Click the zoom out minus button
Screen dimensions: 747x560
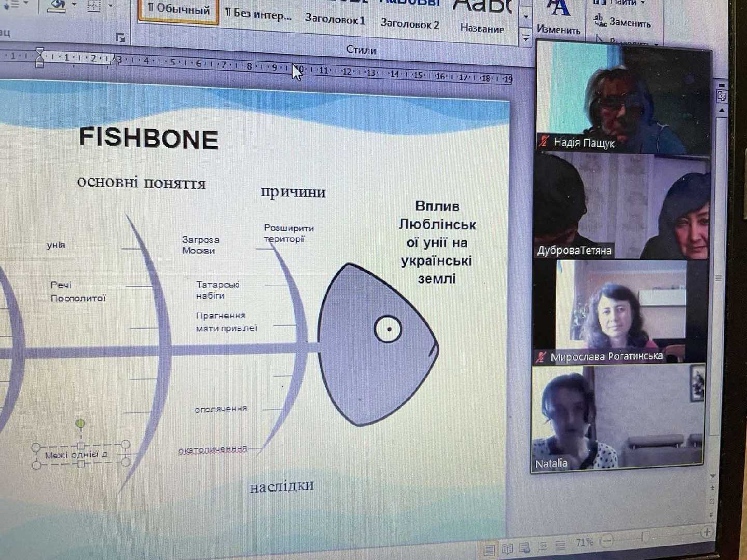607,541
